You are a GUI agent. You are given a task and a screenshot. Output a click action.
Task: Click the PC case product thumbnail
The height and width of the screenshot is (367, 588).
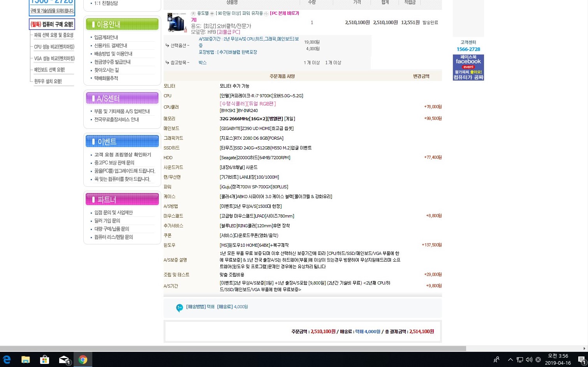coord(177,22)
